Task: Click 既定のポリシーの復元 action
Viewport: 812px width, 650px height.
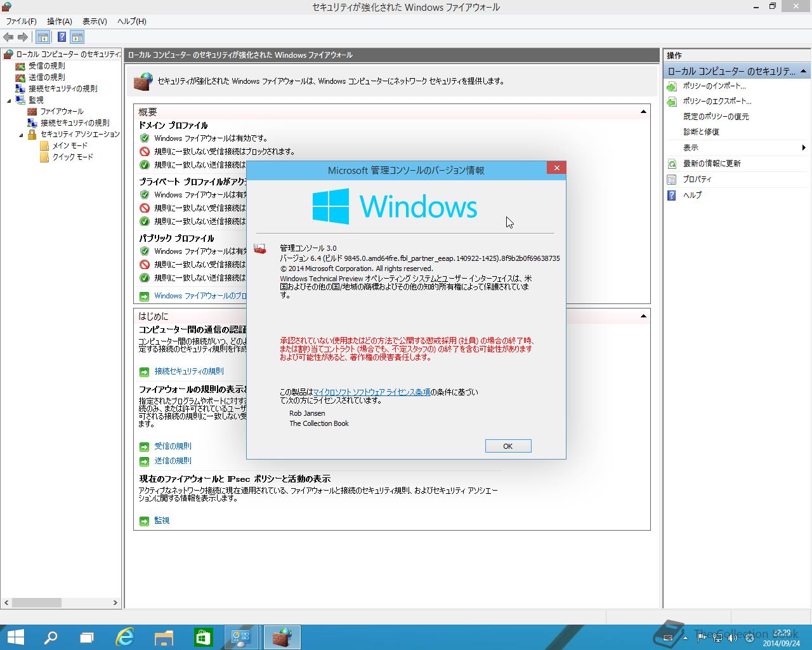Action: click(x=716, y=117)
